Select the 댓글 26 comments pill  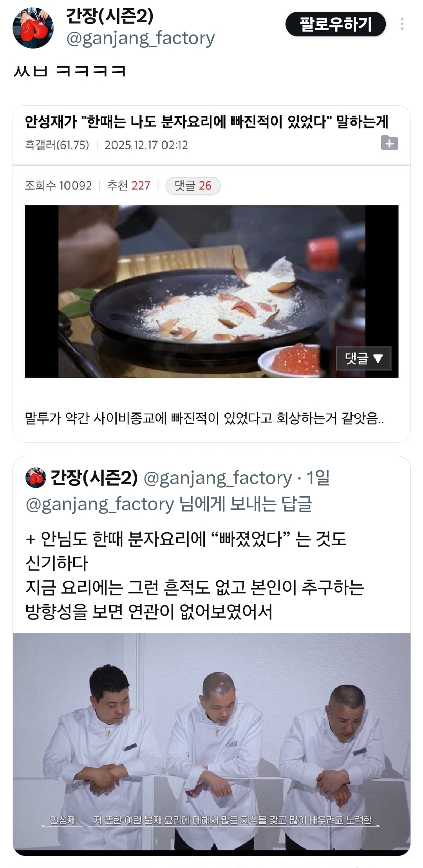pos(193,185)
